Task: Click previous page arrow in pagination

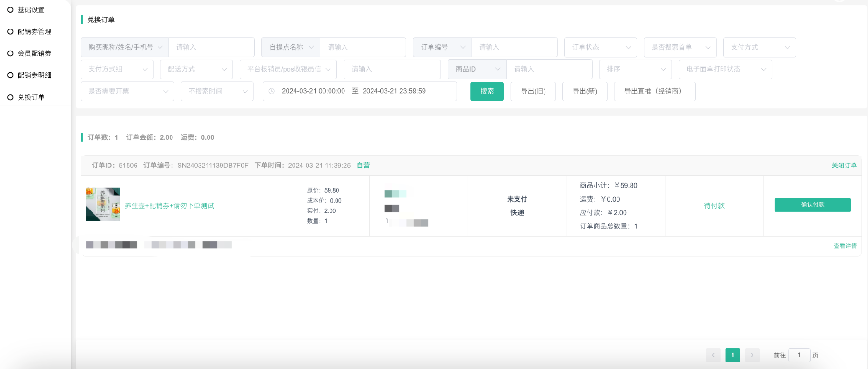Action: tap(713, 355)
